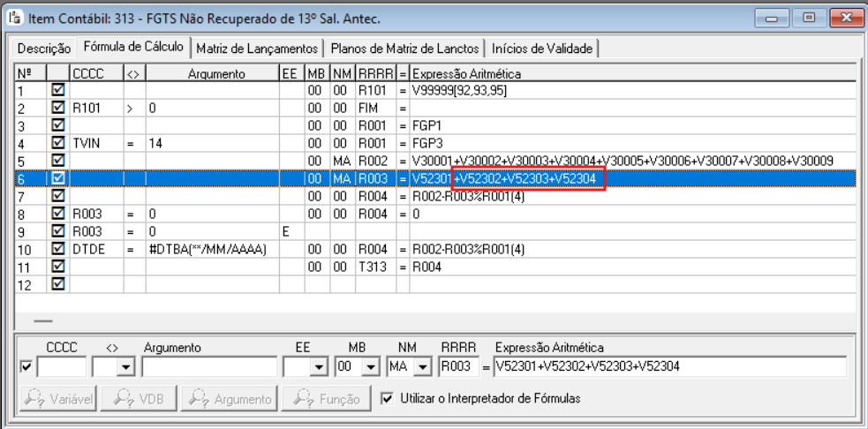Disable Utilizar o Interpretador de Fórmulas
The image size is (868, 429).
(x=388, y=398)
